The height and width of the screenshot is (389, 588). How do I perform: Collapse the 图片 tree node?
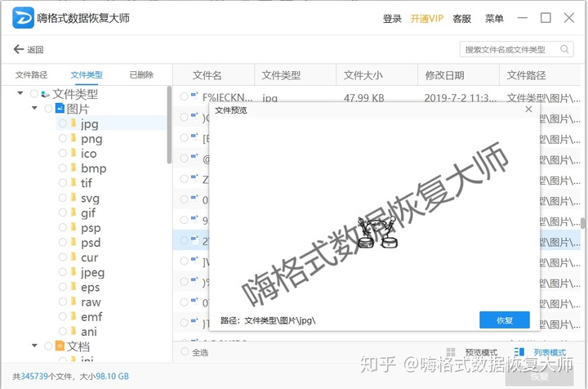coord(34,108)
